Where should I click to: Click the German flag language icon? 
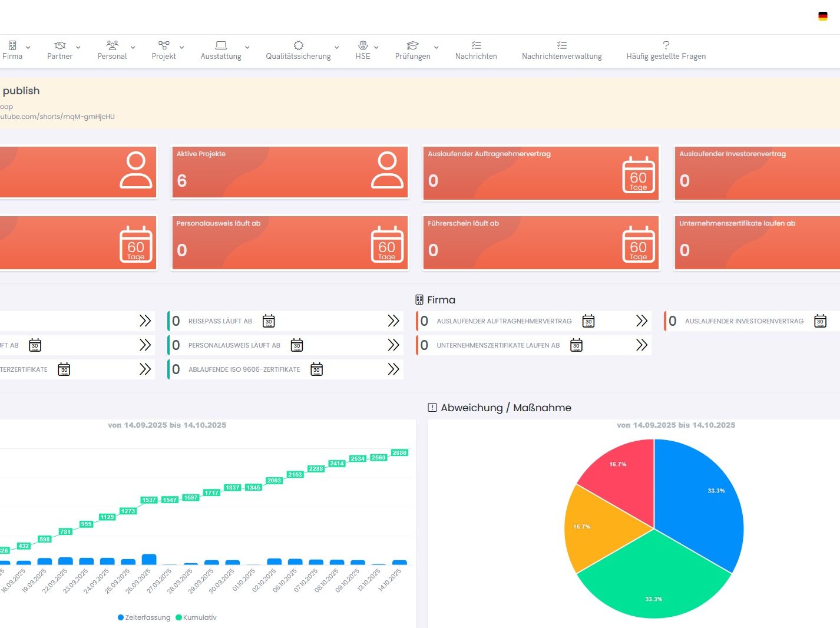pyautogui.click(x=823, y=16)
